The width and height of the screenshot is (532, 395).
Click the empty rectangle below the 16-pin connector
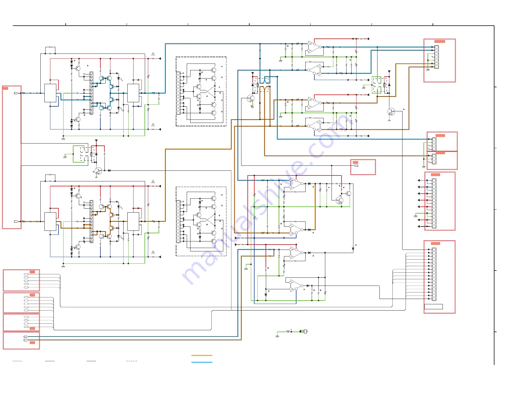tap(433, 306)
